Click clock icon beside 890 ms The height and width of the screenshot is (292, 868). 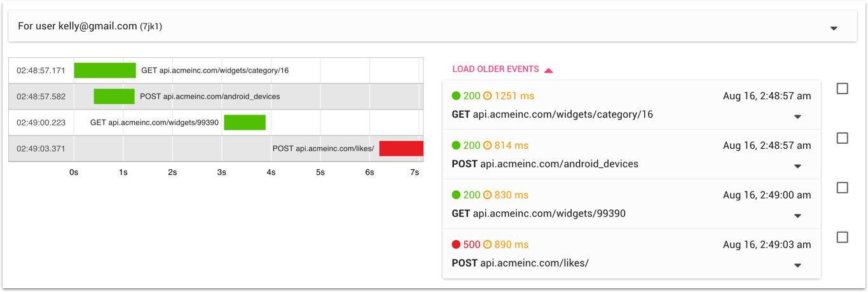pyautogui.click(x=488, y=245)
